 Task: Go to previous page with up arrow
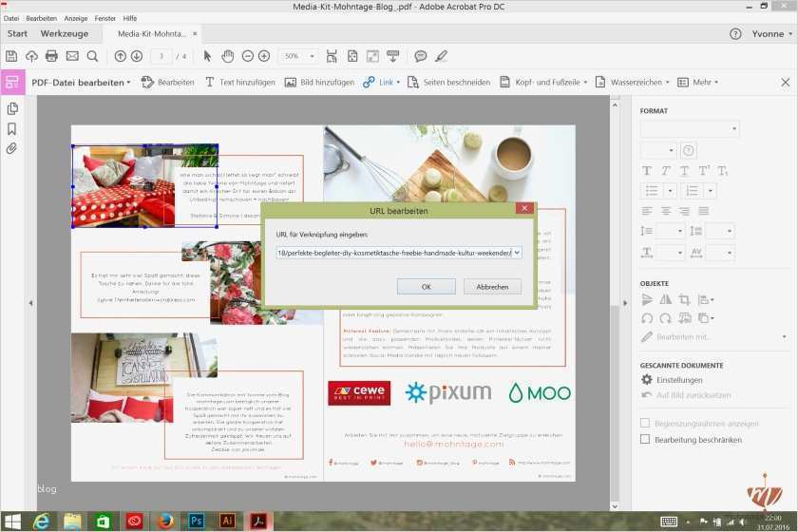120,56
